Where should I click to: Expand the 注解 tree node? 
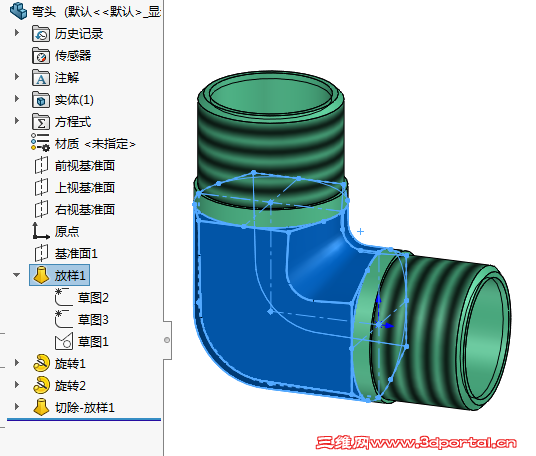(x=17, y=77)
